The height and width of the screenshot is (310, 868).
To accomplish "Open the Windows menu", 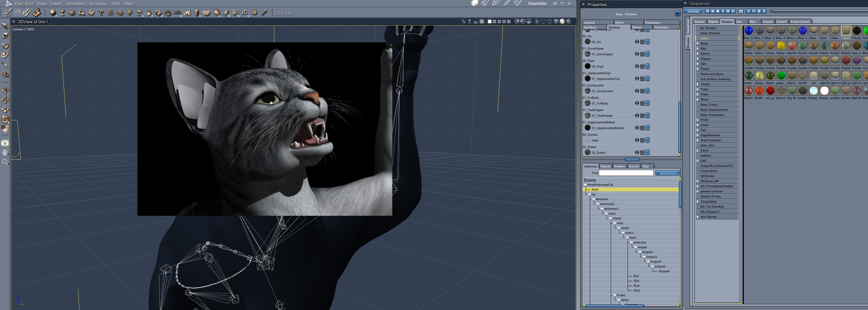I will (98, 4).
